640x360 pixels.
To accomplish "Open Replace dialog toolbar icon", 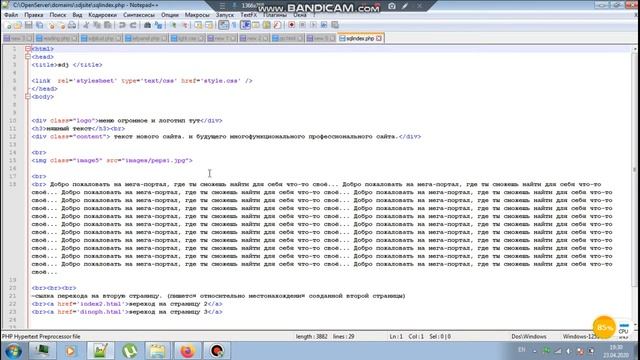I will 158,25.
